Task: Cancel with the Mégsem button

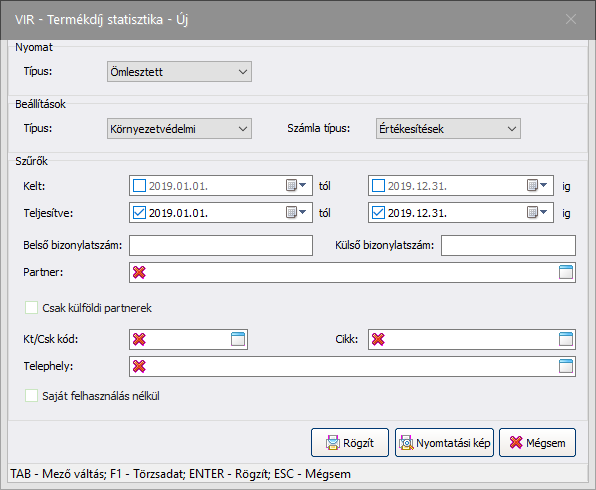Action: point(537,442)
